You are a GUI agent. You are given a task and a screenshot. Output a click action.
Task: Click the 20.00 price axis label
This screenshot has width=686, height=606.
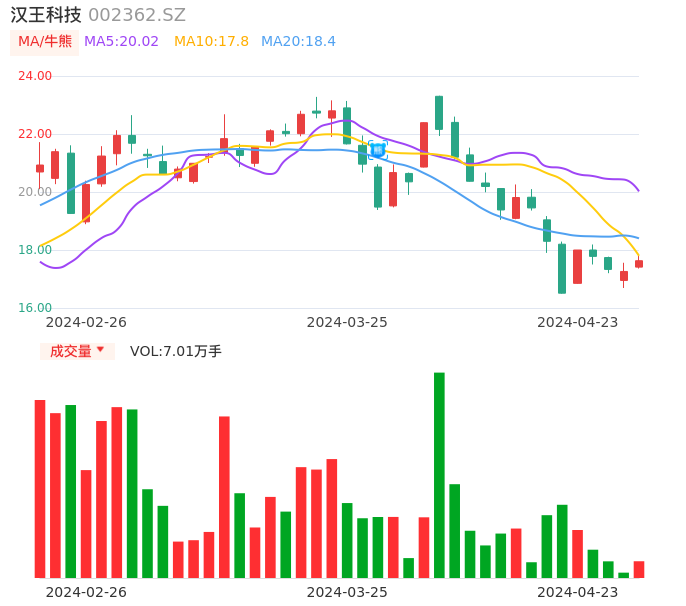[35, 192]
